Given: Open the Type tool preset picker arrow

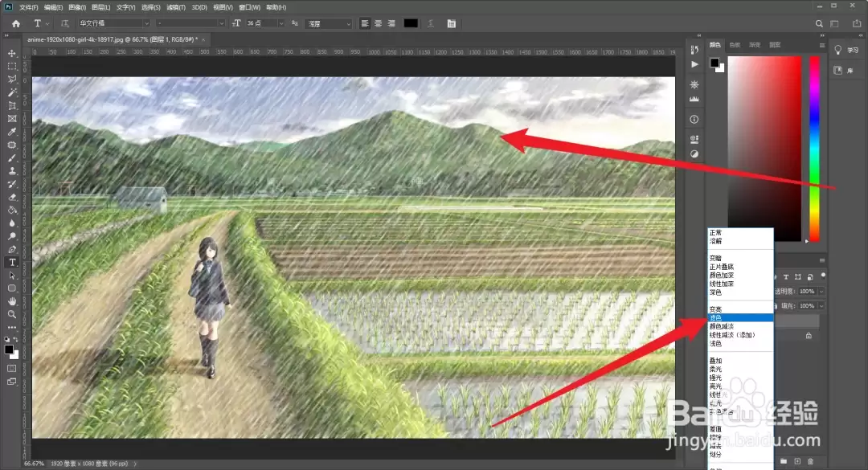Looking at the screenshot, I should pyautogui.click(x=47, y=24).
